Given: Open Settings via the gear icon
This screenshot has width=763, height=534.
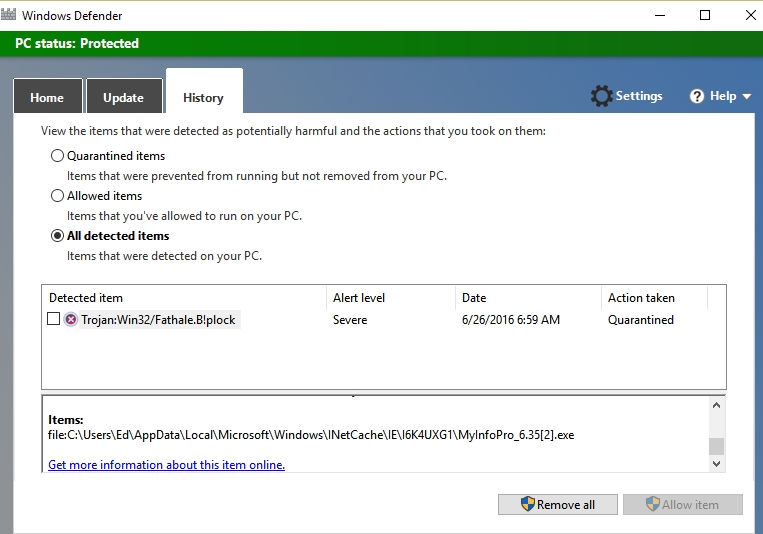Looking at the screenshot, I should coord(601,96).
